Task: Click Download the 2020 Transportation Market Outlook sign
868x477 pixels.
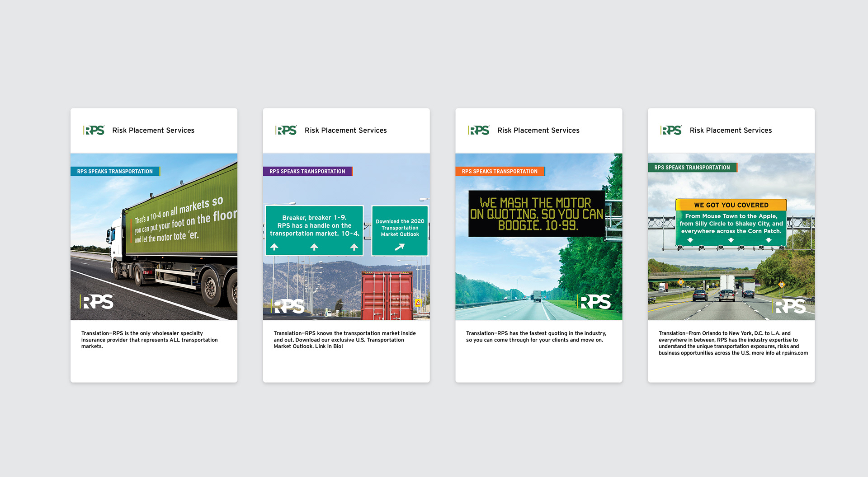Action: (x=400, y=230)
